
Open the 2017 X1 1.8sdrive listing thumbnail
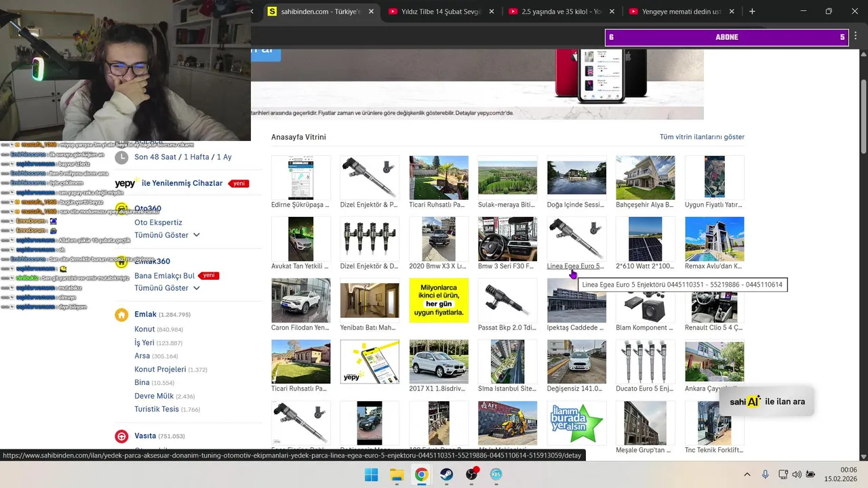tap(439, 362)
